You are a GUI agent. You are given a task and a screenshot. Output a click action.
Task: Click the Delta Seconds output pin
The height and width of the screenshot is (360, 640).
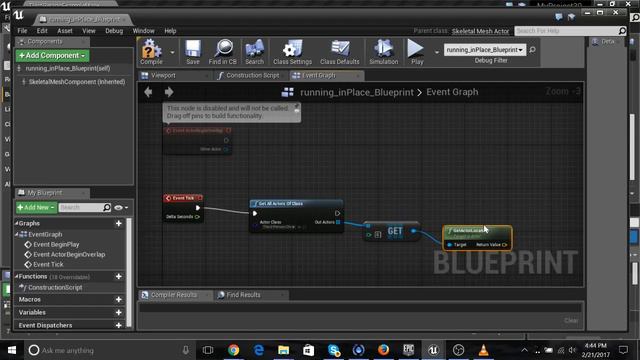pyautogui.click(x=198, y=217)
